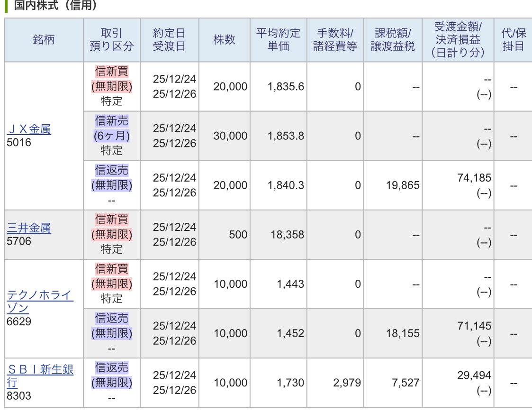Screen dimensions: 532x412
Task: Select the average price 1,730
Action: [290, 383]
